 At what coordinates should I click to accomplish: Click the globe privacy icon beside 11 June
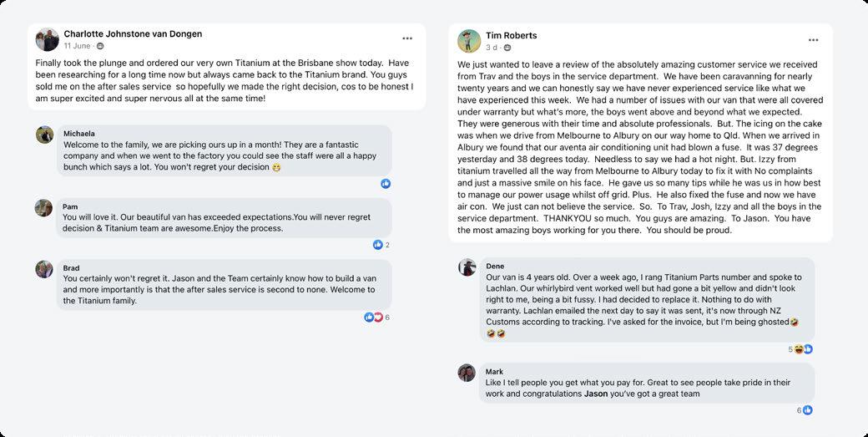click(x=100, y=46)
